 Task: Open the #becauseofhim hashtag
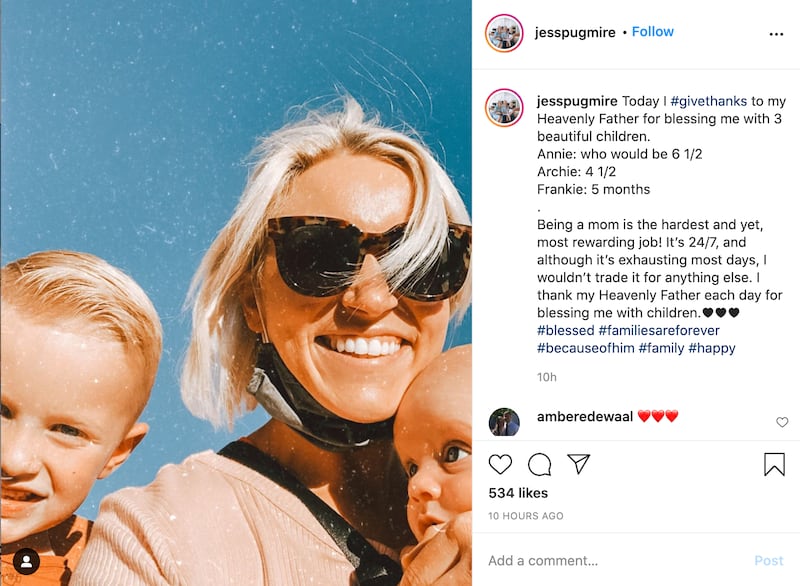[585, 348]
